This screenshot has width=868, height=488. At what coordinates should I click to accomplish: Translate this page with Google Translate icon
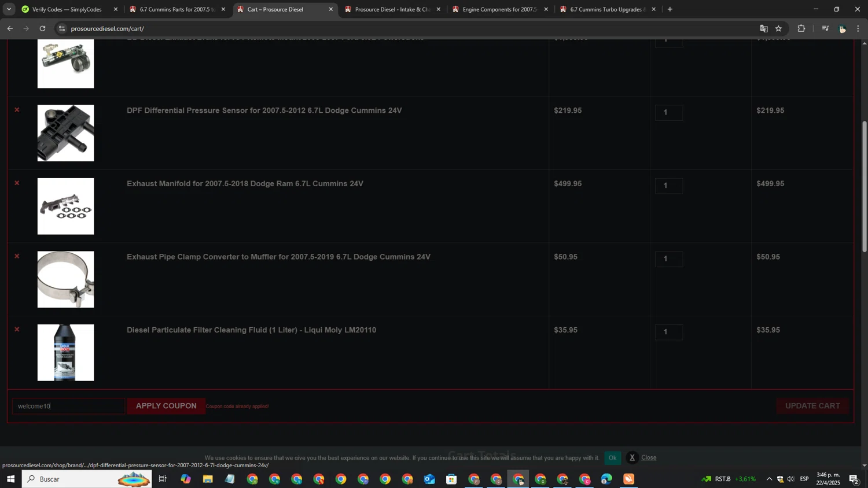[764, 28]
